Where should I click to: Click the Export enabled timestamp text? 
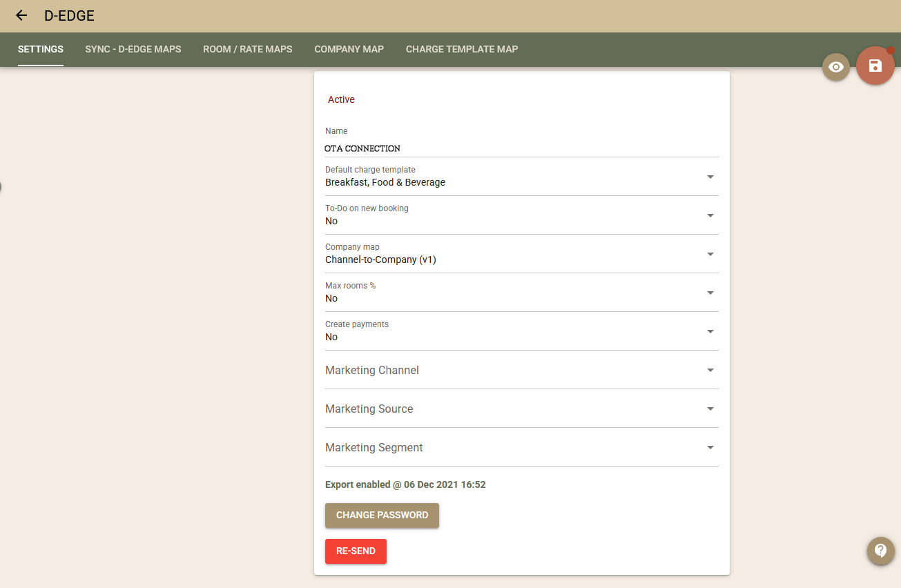pyautogui.click(x=405, y=484)
